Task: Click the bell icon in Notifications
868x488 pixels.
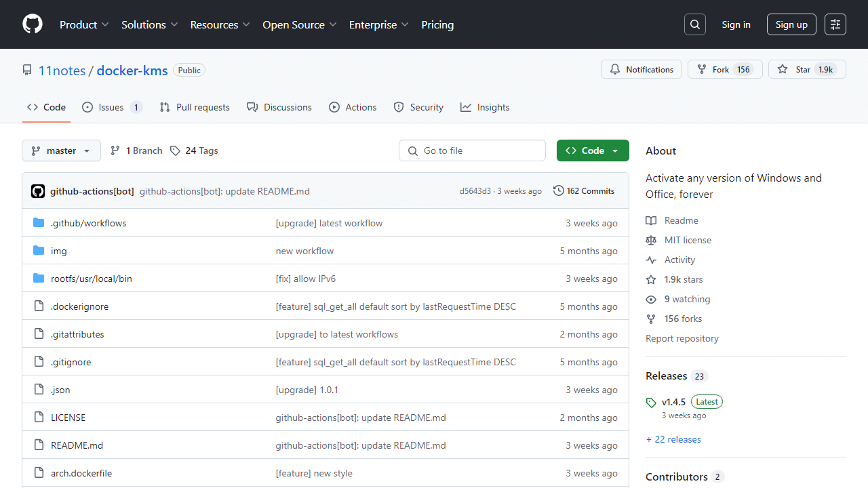Action: [x=615, y=69]
